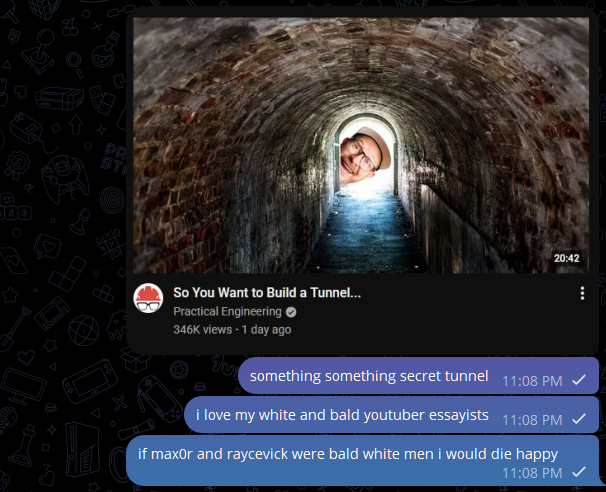The image size is (606, 492).
Task: Click the 11:08 PM timestamp on the essayists message
Action: tap(531, 419)
